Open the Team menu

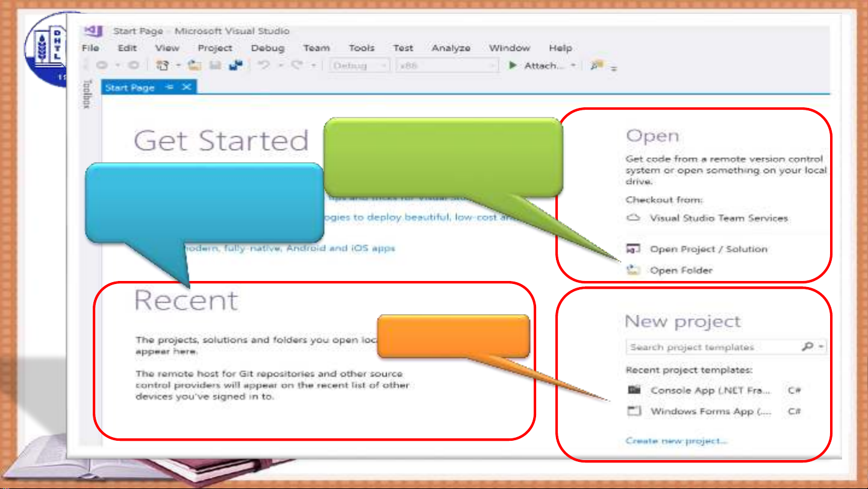pyautogui.click(x=316, y=48)
